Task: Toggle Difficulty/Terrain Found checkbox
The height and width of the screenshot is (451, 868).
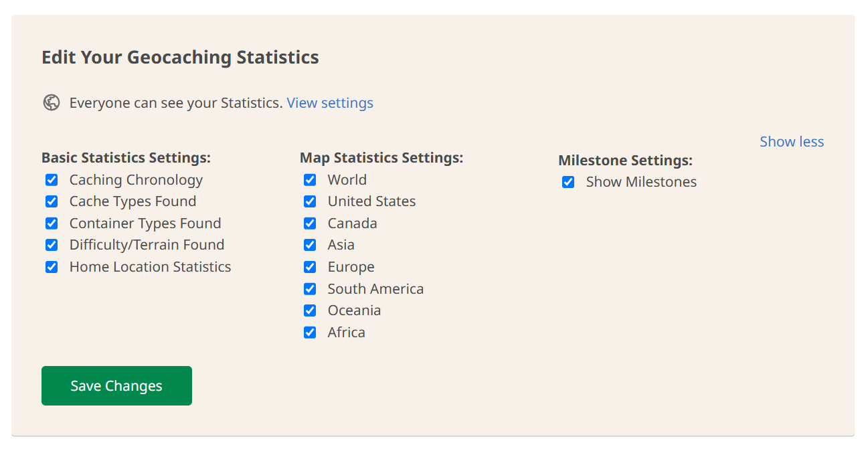Action: (x=52, y=245)
